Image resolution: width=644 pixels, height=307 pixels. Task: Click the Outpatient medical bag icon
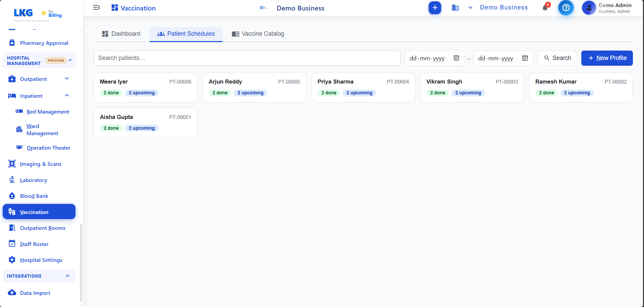pos(12,79)
